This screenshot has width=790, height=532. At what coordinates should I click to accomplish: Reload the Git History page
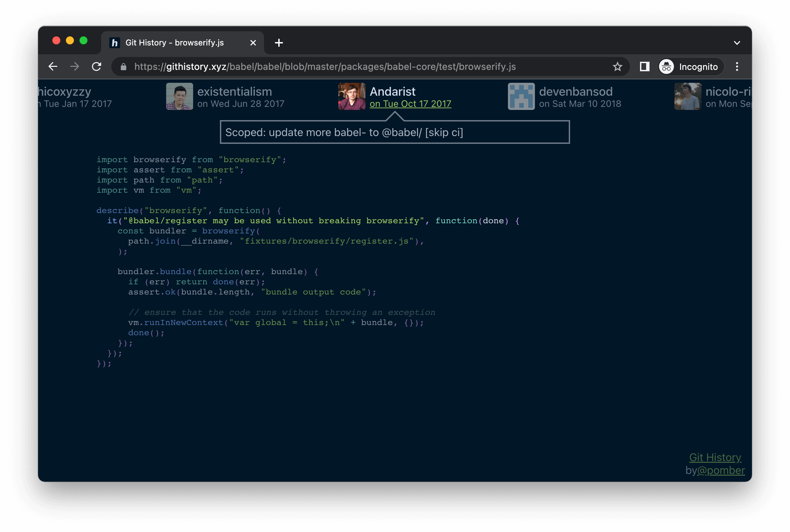(97, 66)
